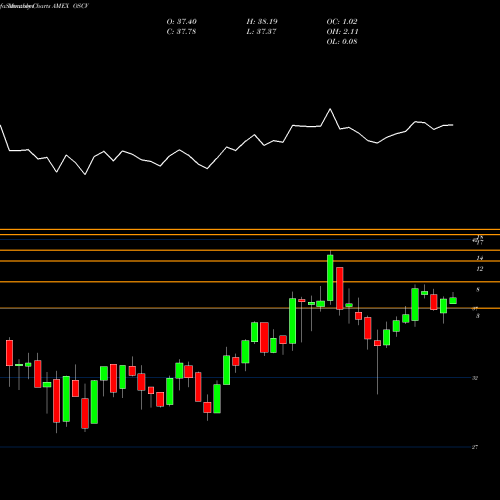Click the 'H: 38.19' high price value

click(262, 22)
